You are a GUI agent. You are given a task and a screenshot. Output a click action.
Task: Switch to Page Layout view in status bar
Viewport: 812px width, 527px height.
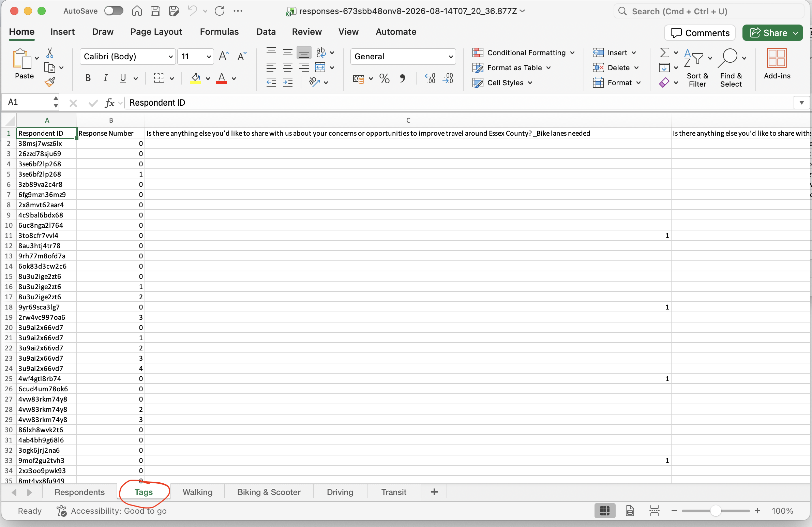pos(630,511)
